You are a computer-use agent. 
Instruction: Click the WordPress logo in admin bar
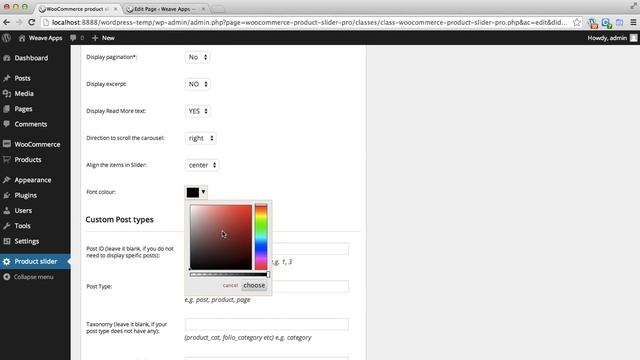(7, 38)
